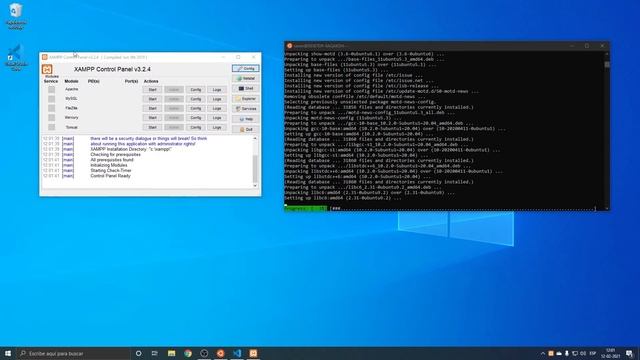This screenshot has width=640, height=360.
Task: Select log line "Starting Check-Timer"
Action: (111, 171)
